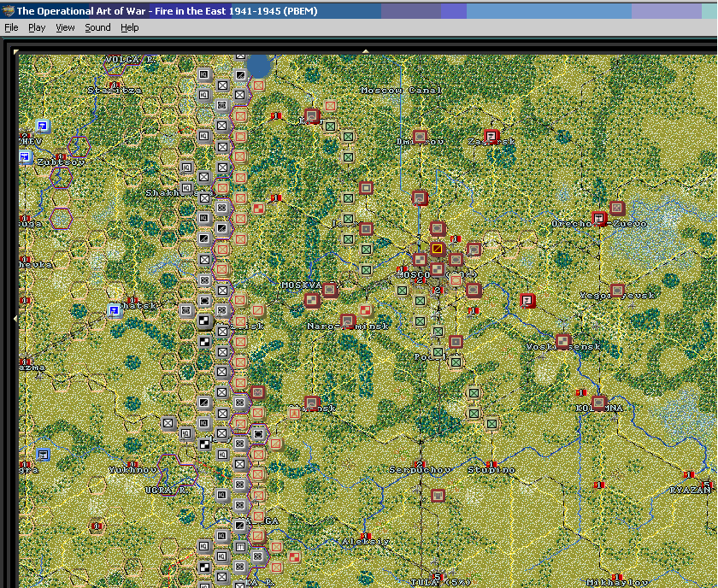Select the blue air unit above Rzhev
This screenshot has height=588, width=718.
click(x=43, y=126)
